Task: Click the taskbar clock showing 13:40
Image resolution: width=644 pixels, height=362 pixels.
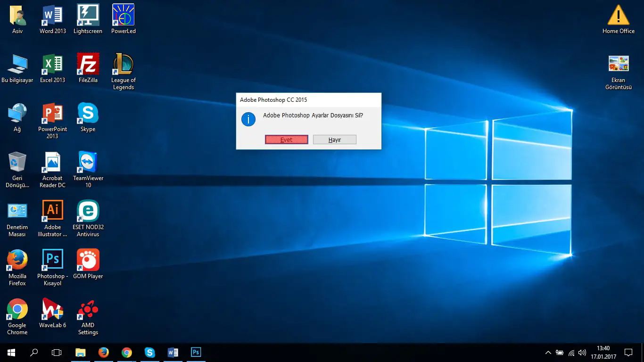Action: [x=603, y=352]
